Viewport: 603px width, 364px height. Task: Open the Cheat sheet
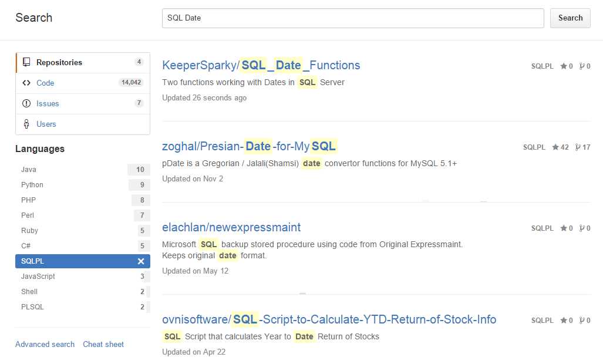103,344
